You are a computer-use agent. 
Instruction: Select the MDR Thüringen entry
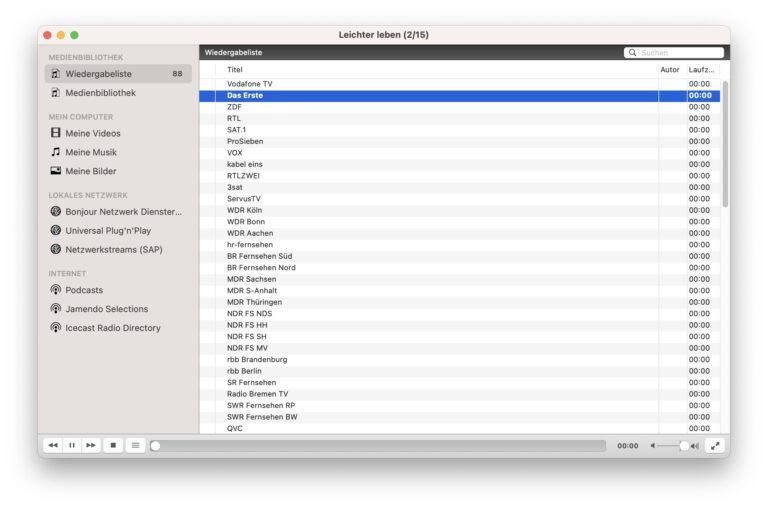tap(459, 302)
